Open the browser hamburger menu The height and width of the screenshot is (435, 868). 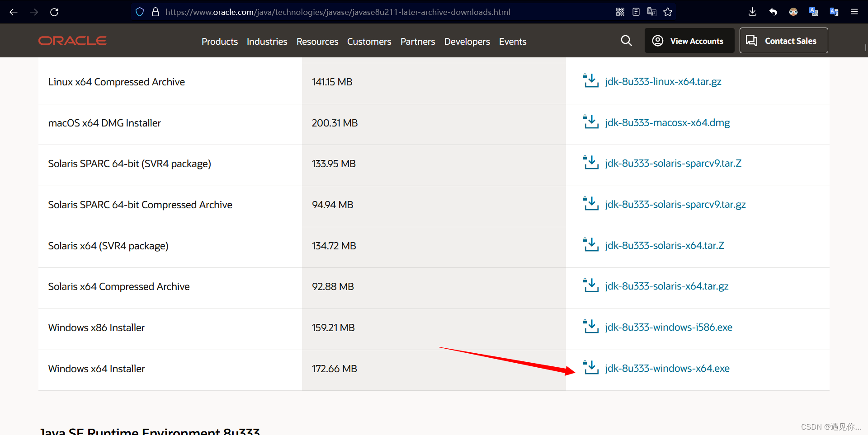point(854,12)
